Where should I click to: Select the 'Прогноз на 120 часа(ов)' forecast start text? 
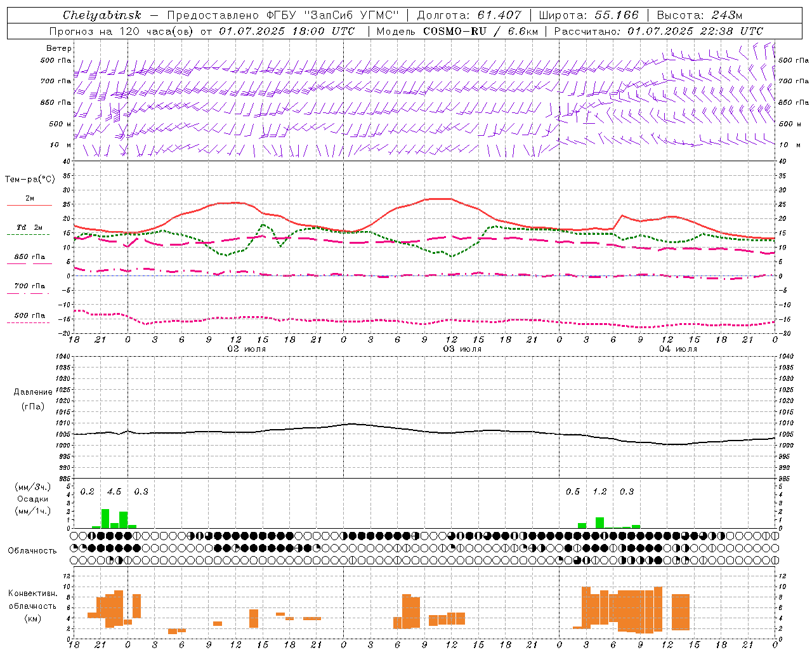coord(122,31)
